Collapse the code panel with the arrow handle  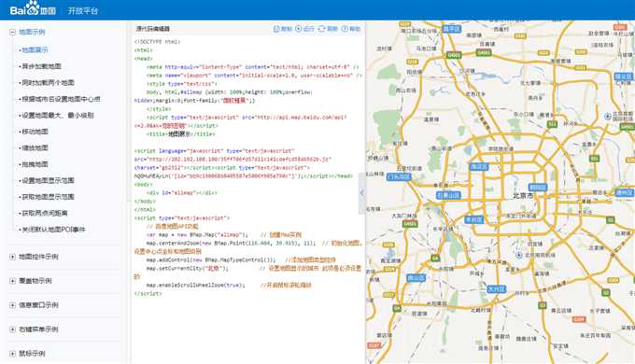[x=361, y=193]
